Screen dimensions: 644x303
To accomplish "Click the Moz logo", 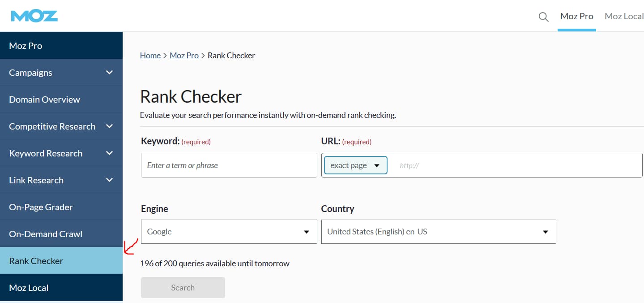I will click(34, 16).
